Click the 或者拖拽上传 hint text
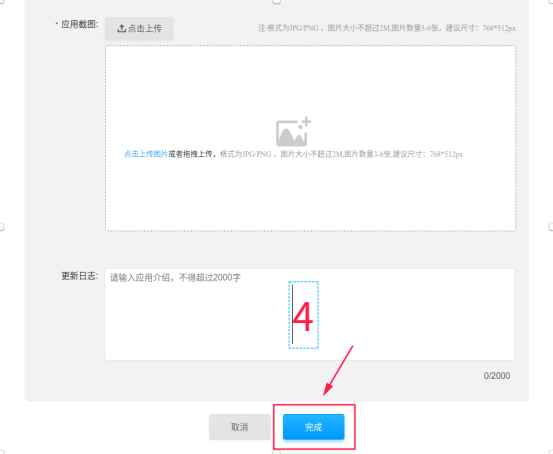The width and height of the screenshot is (553, 454). coord(190,154)
